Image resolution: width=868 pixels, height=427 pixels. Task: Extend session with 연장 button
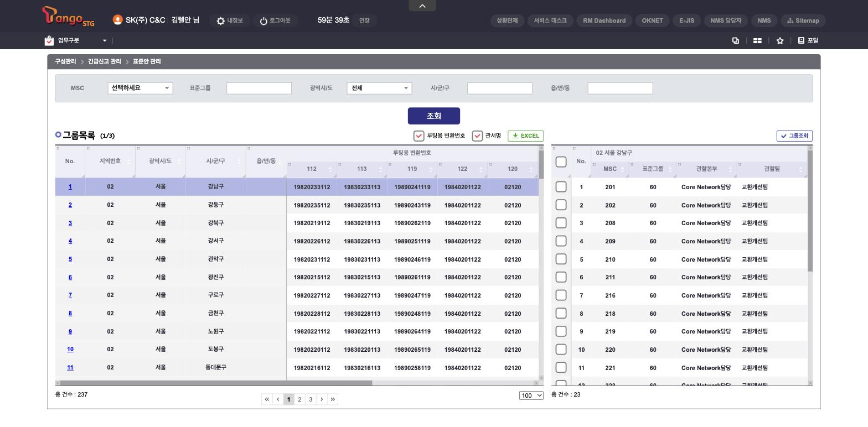364,20
